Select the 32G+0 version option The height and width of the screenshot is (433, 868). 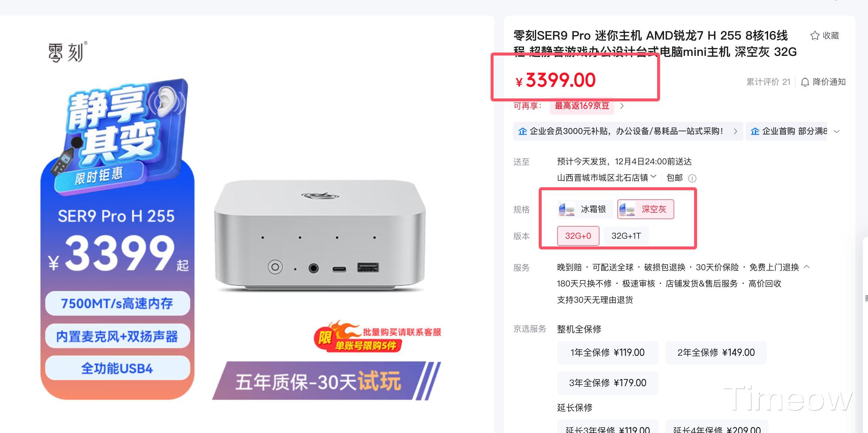click(578, 236)
